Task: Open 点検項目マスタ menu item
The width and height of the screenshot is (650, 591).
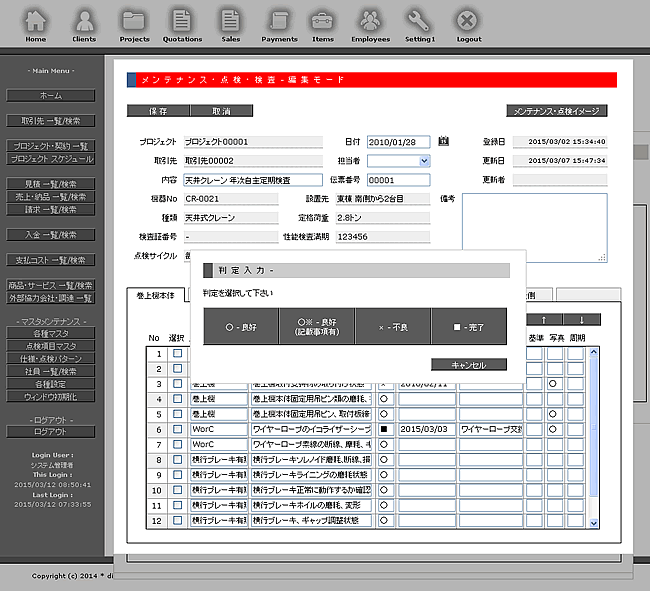Action: click(51, 346)
